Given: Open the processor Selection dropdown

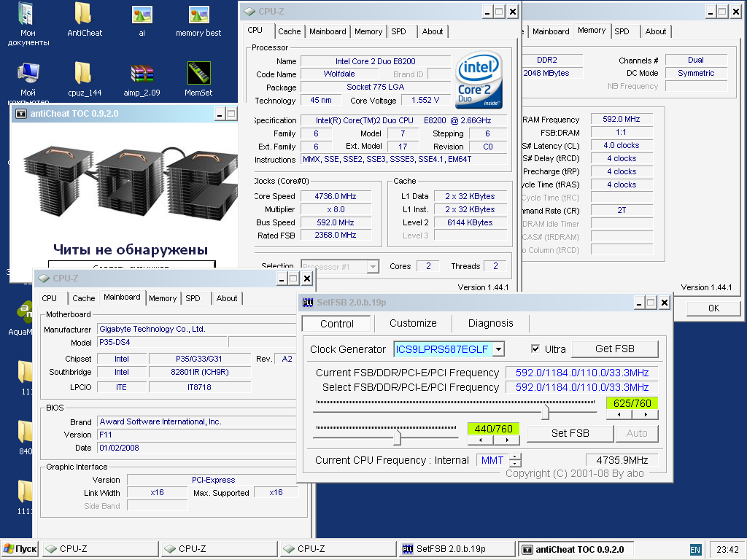Looking at the screenshot, I should point(373,267).
